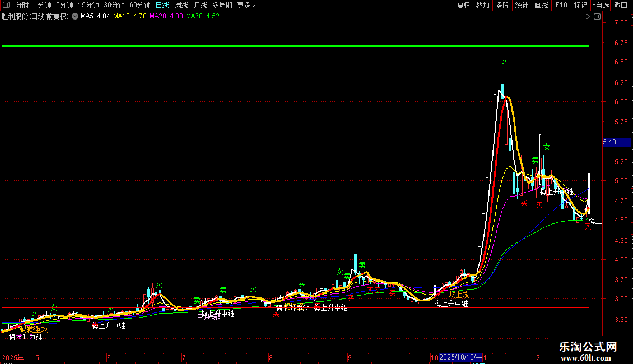Click the 4.00 price axis label
The height and width of the screenshot is (364, 633).
tap(621, 259)
